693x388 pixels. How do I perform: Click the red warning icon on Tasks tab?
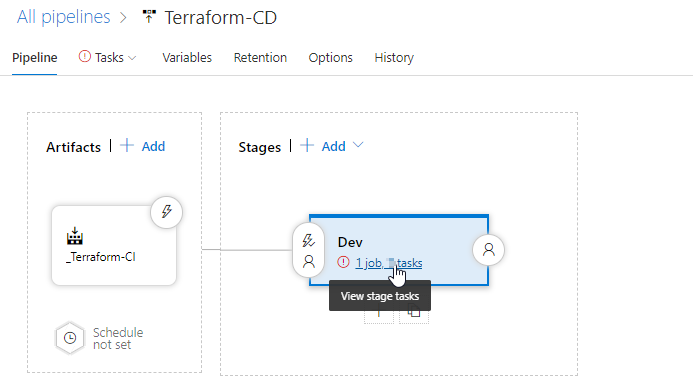tap(84, 57)
